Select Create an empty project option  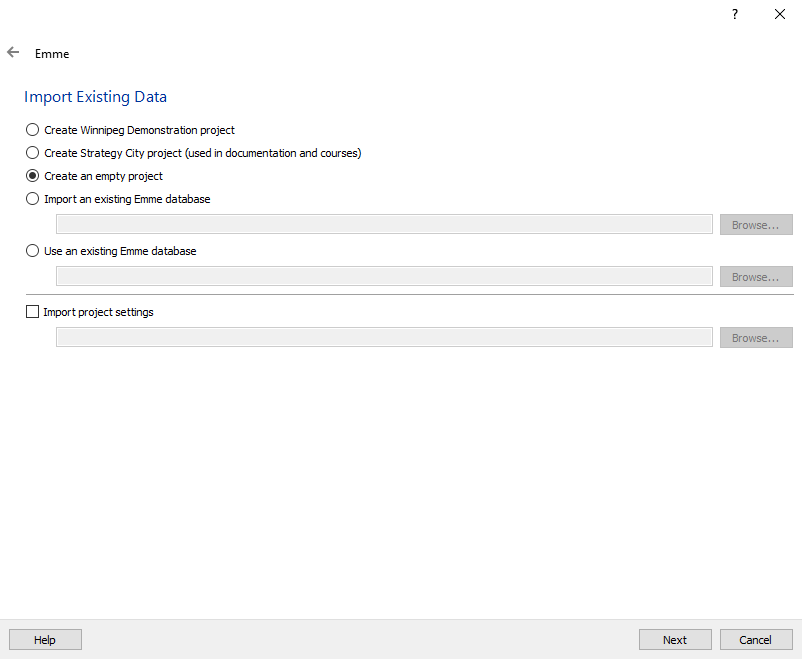(33, 176)
